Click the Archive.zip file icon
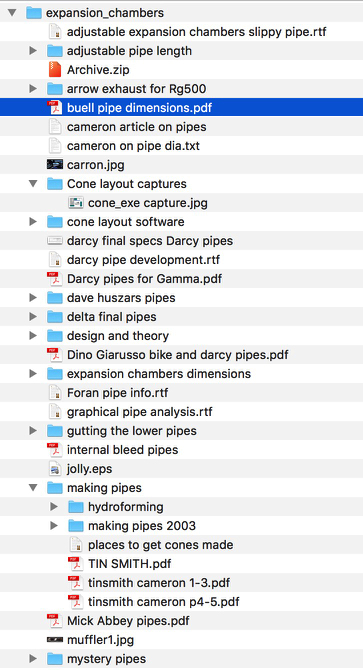363x670 pixels. click(x=55, y=70)
